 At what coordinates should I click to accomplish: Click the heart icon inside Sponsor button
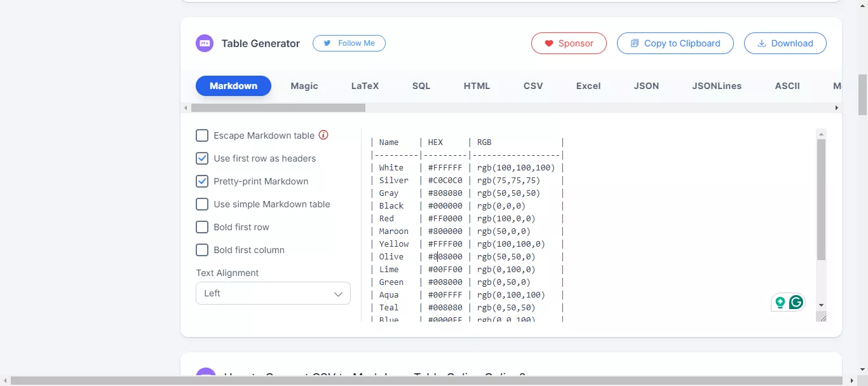click(x=549, y=43)
